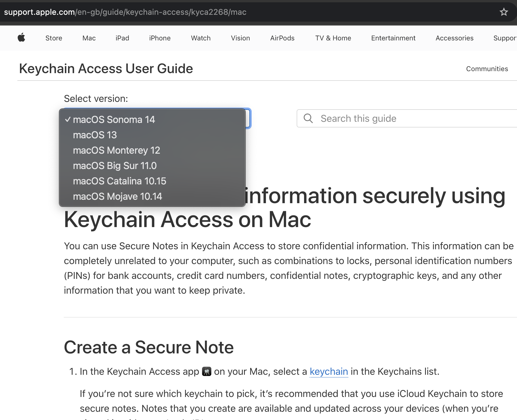The height and width of the screenshot is (420, 517).
Task: Select macOS Mojave 10.14 option
Action: point(117,196)
